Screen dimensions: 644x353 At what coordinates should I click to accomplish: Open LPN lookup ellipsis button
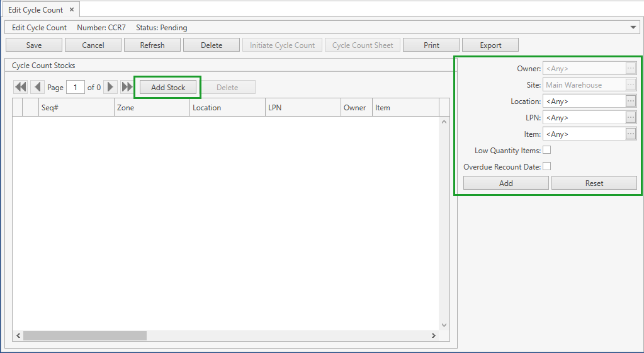[631, 117]
